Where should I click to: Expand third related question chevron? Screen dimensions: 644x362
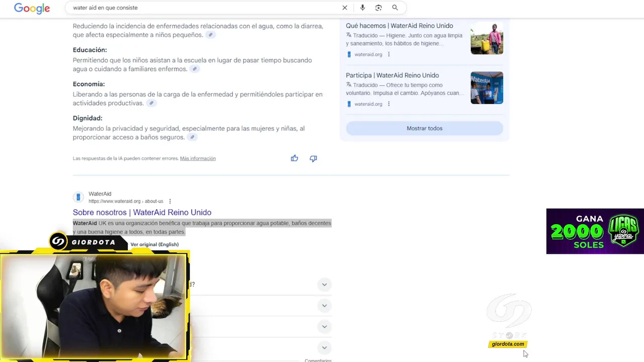[325, 327]
